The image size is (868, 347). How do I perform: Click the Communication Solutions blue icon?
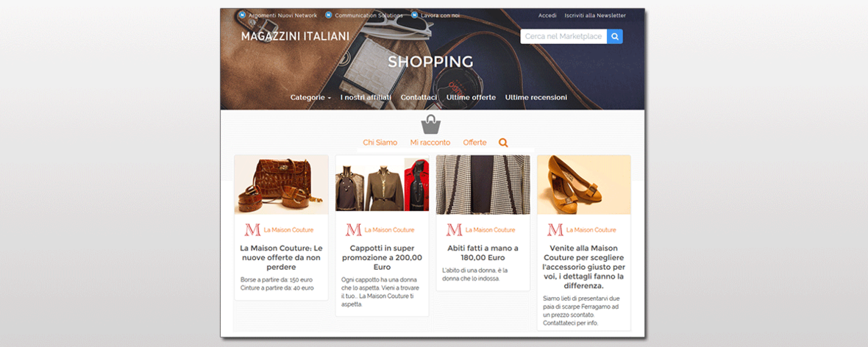coord(328,15)
